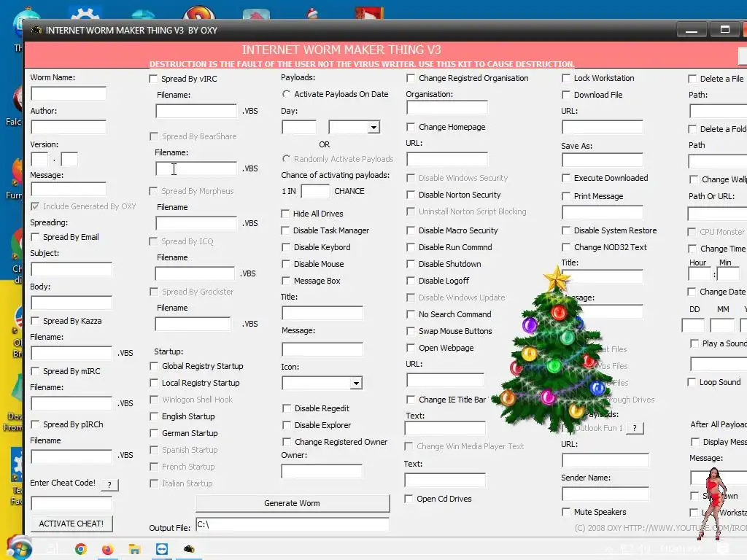
Task: Click the Author text field
Action: pyautogui.click(x=69, y=127)
